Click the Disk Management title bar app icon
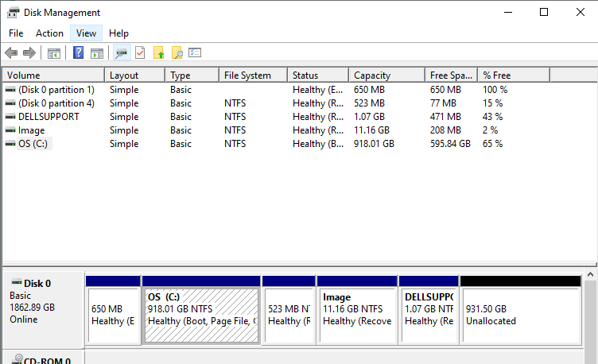 click(13, 13)
